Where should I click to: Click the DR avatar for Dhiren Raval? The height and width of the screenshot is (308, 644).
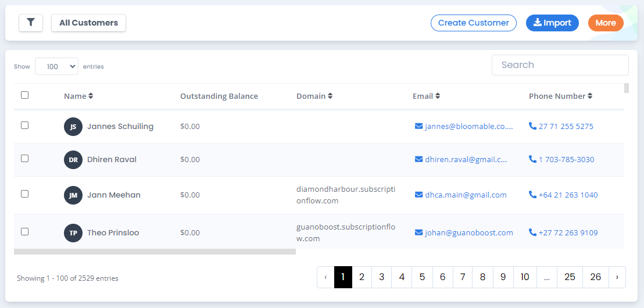pos(73,160)
